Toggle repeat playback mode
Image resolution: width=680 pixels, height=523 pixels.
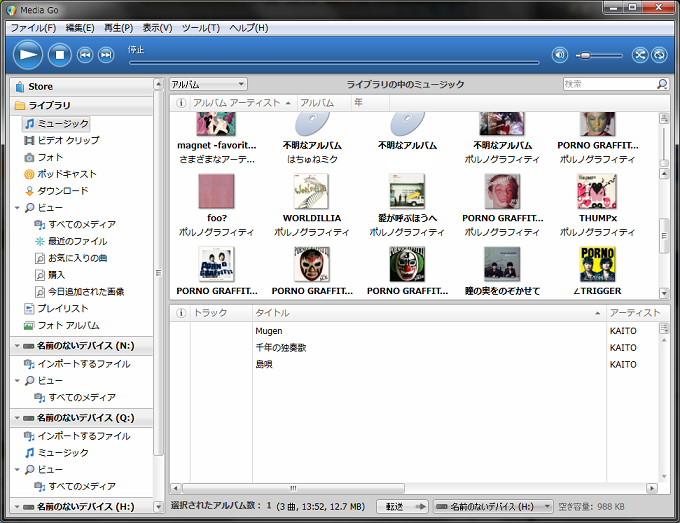(x=659, y=55)
